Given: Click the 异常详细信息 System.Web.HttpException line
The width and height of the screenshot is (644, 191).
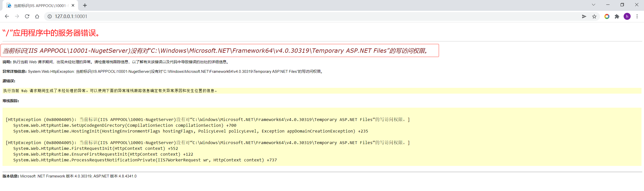Looking at the screenshot, I should coord(163,72).
